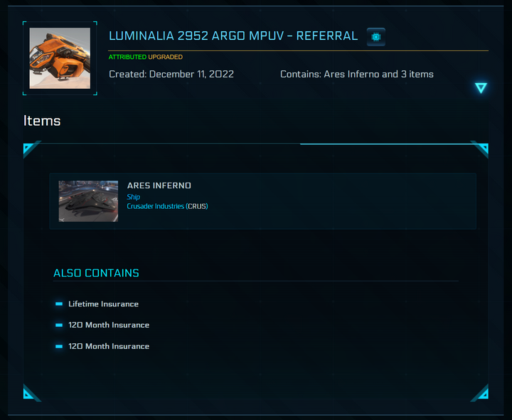Image resolution: width=512 pixels, height=420 pixels.
Task: Click Contains: Ares Inferno and 3 items
Action: (356, 74)
